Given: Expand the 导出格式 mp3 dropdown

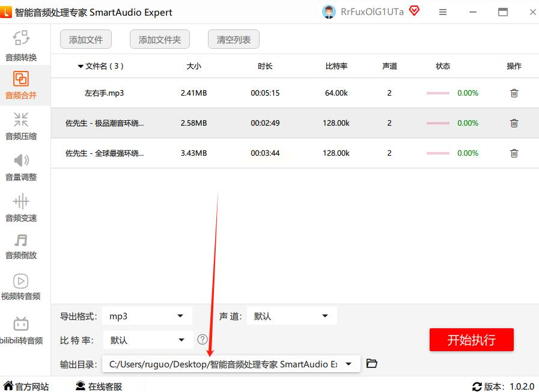Looking at the screenshot, I should (x=147, y=316).
